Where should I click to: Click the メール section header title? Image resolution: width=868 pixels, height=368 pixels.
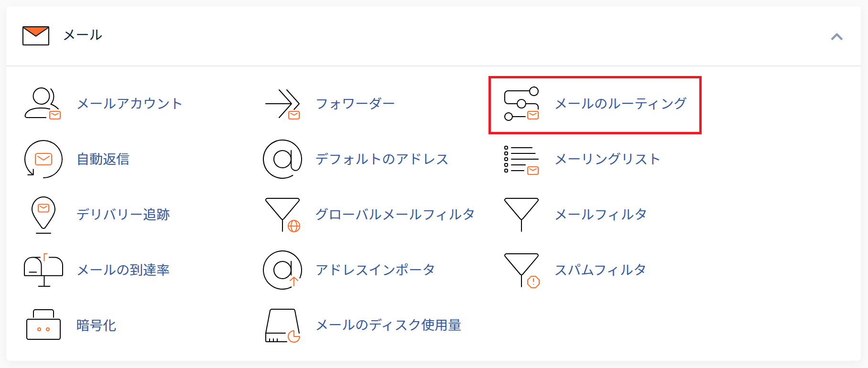(x=83, y=35)
